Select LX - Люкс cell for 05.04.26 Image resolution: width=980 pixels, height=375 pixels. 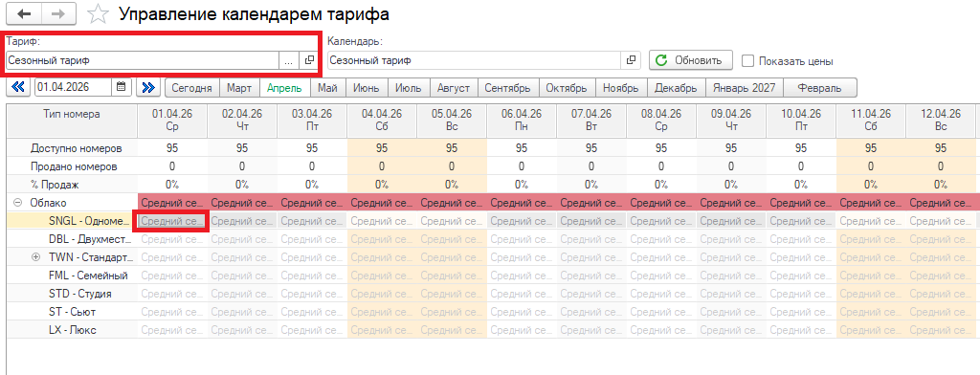coord(452,329)
